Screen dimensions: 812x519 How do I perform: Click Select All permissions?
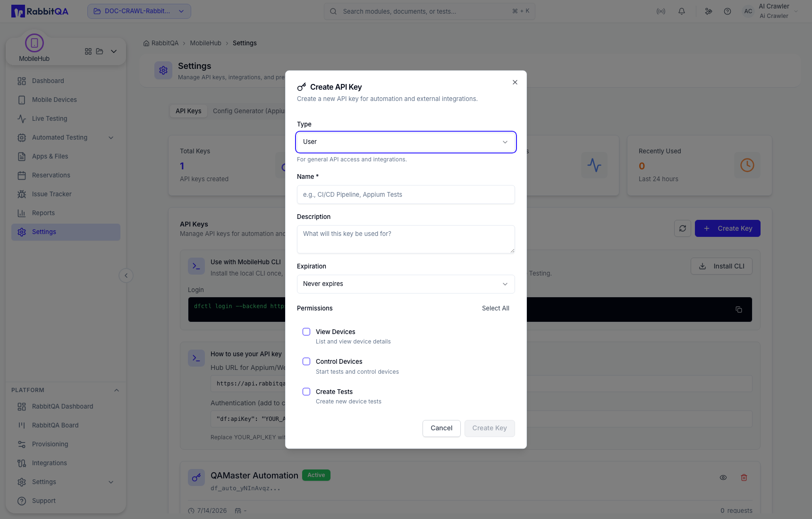coord(496,308)
